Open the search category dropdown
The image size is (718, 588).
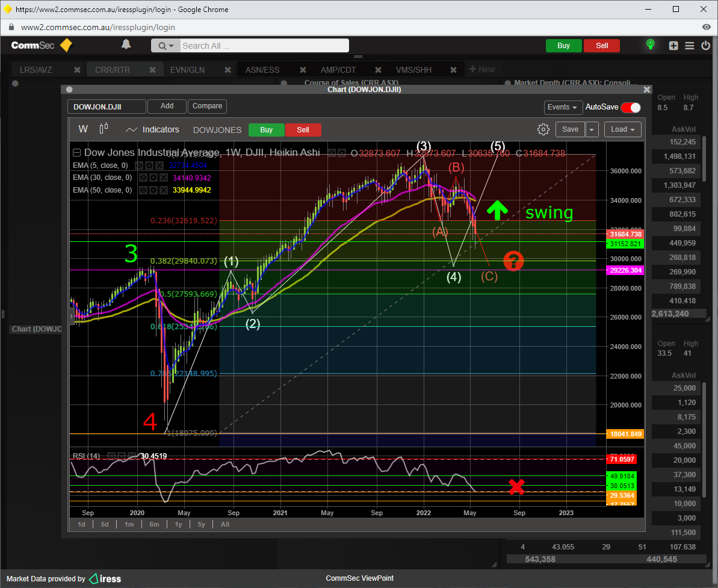tap(166, 46)
